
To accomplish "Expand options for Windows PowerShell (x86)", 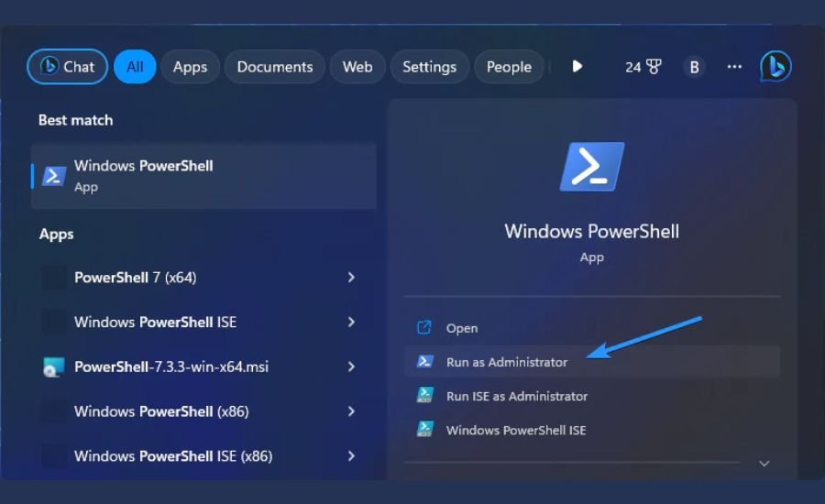I will pos(351,411).
